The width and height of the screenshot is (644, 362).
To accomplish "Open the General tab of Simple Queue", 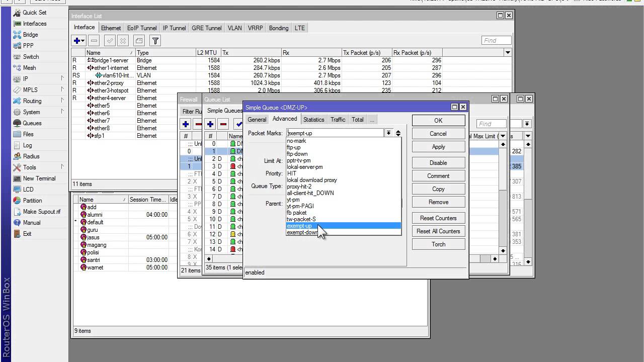I will pos(257,120).
